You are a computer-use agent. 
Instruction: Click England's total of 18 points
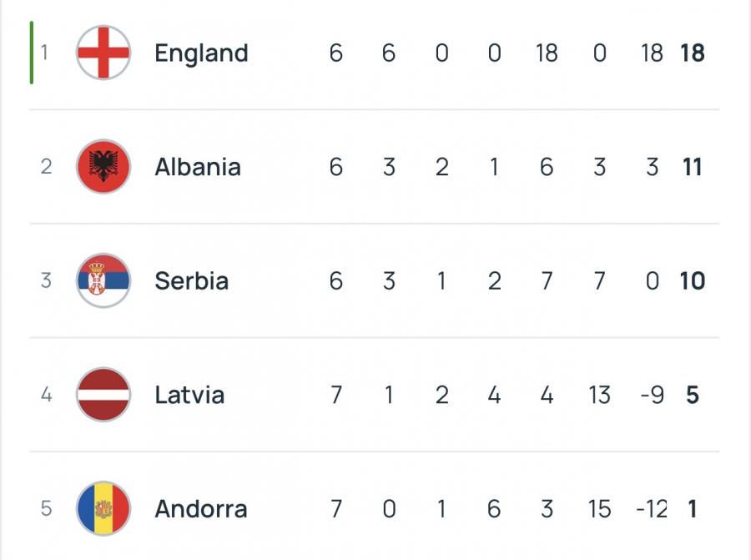tap(692, 53)
